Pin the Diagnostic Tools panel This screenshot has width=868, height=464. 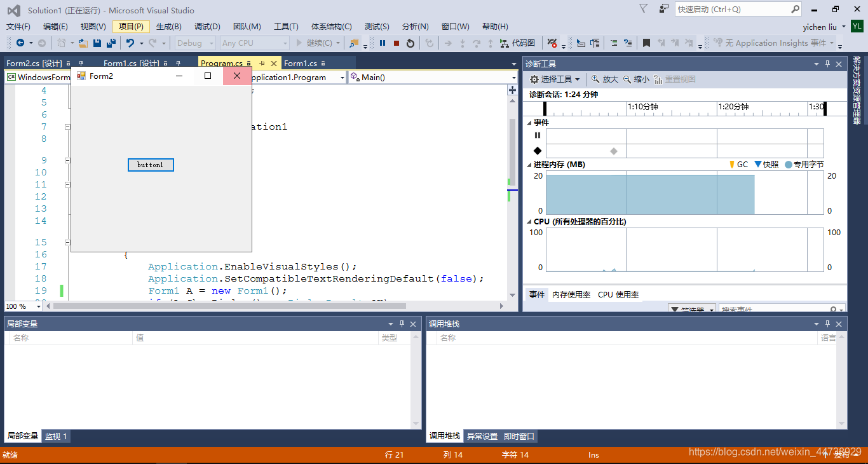pyautogui.click(x=827, y=64)
